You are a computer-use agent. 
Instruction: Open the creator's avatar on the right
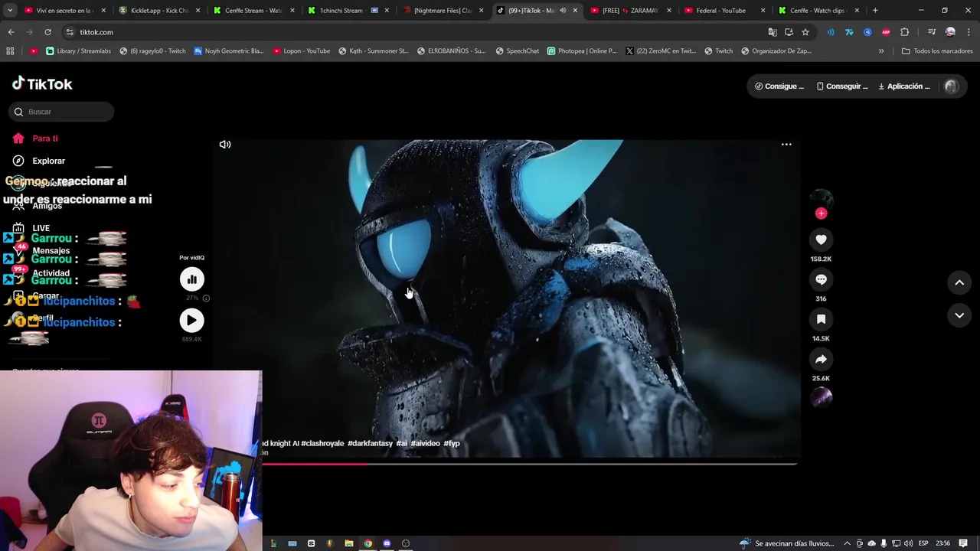point(821,199)
